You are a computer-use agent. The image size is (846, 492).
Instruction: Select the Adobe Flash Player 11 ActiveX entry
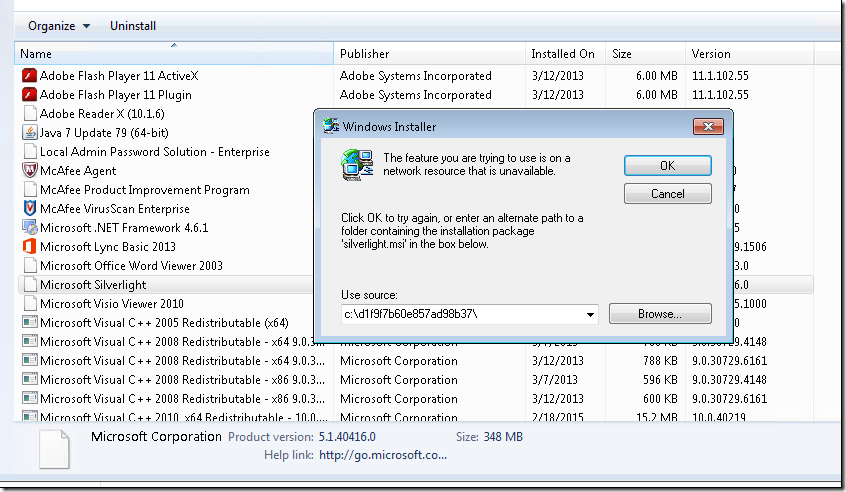[x=119, y=76]
